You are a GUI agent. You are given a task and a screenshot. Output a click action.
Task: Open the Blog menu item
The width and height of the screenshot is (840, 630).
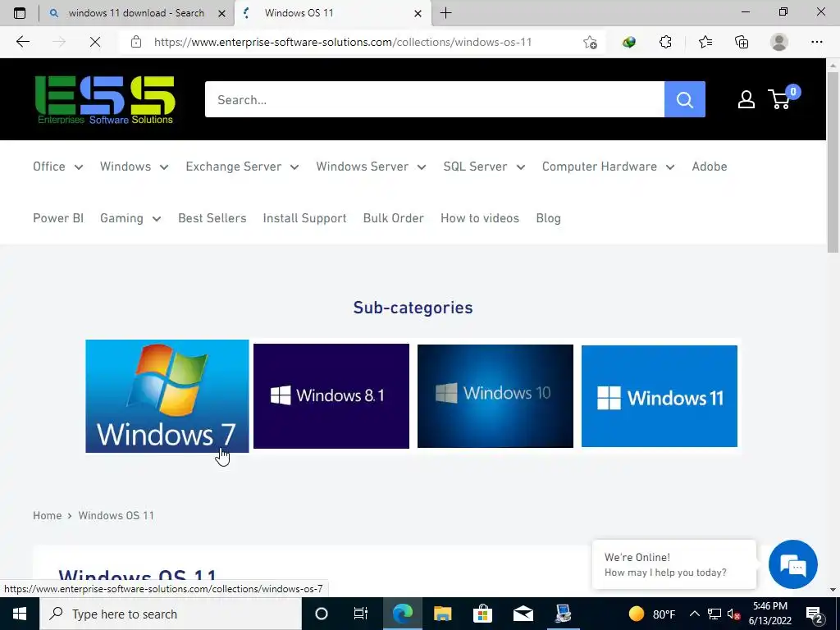(549, 218)
